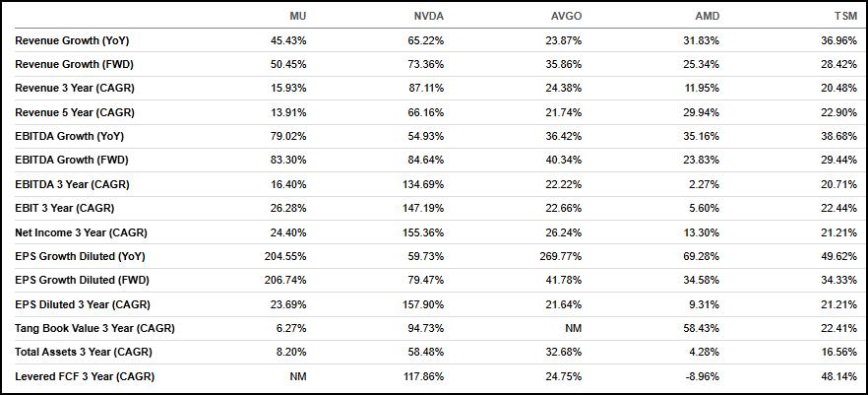
Task: Click the Revenue Growth (FWD) row label
Action: pos(72,64)
